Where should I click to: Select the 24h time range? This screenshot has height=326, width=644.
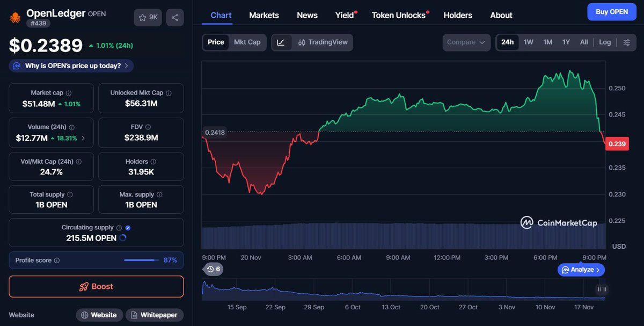click(507, 42)
